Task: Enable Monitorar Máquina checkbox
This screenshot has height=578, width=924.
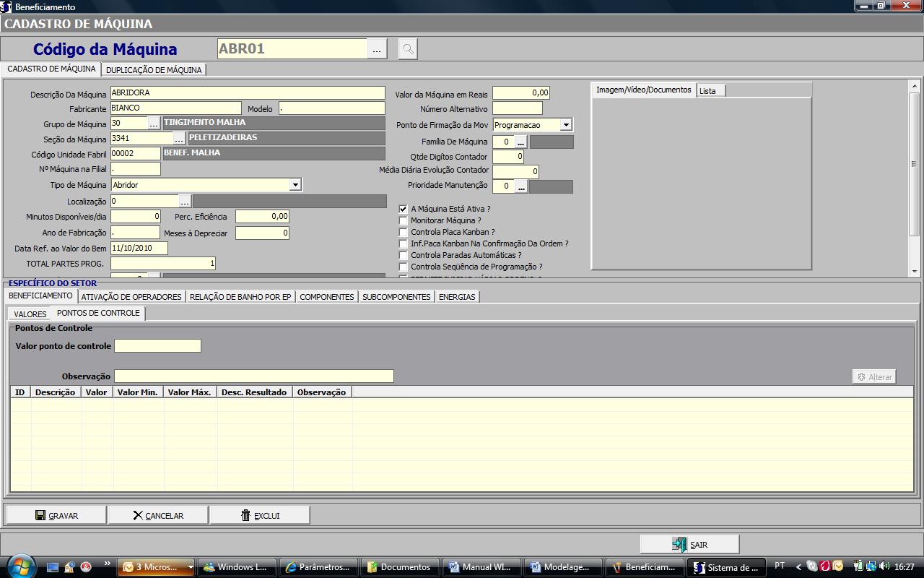Action: point(404,220)
